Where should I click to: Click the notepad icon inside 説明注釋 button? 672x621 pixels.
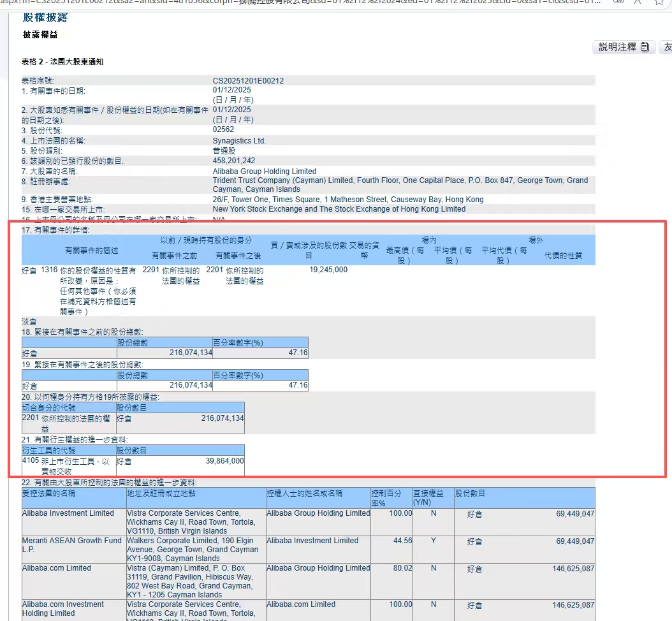click(645, 47)
